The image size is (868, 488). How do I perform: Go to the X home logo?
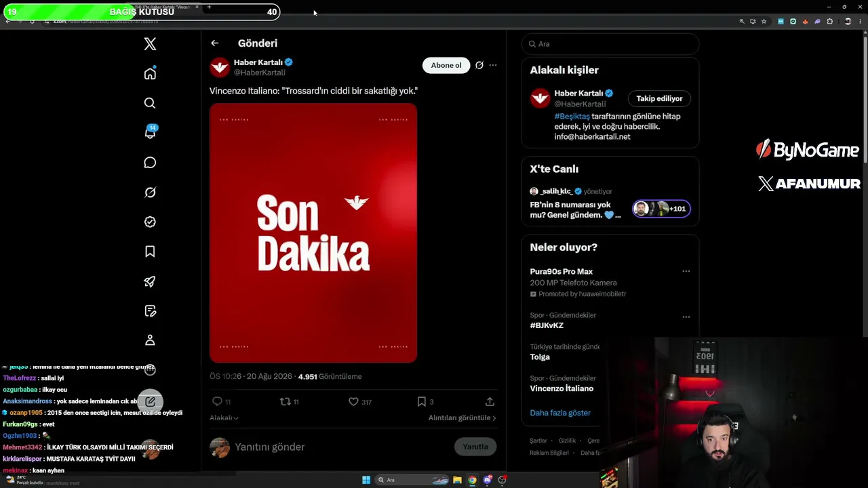coord(150,44)
